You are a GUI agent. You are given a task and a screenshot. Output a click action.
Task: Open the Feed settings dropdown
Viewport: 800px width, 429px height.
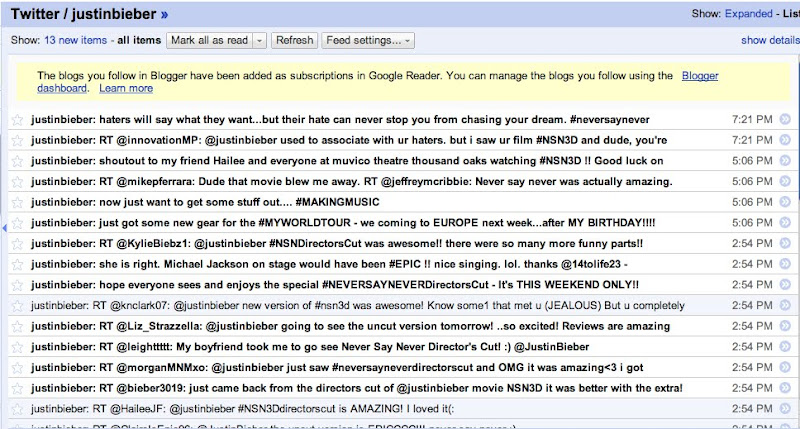point(368,40)
